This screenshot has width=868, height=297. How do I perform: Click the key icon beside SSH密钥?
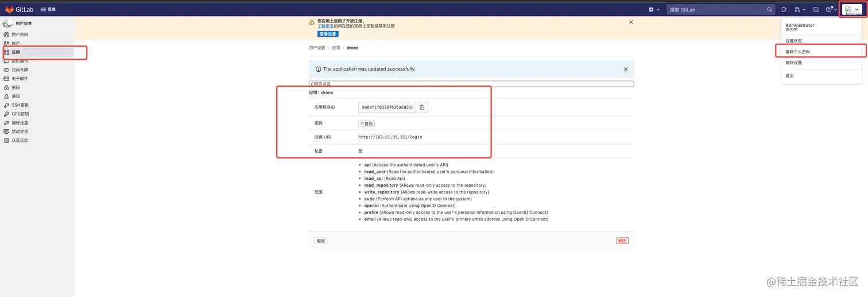pyautogui.click(x=6, y=105)
